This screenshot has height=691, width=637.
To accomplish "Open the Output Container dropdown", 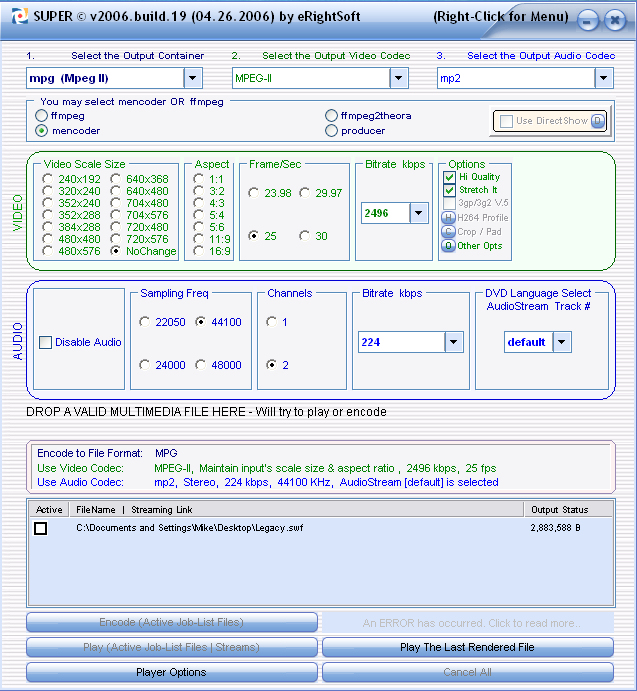I will coord(193,78).
